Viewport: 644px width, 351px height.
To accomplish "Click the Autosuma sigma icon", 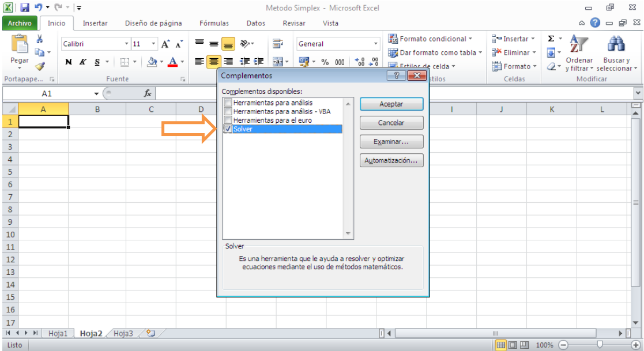I will pos(551,38).
